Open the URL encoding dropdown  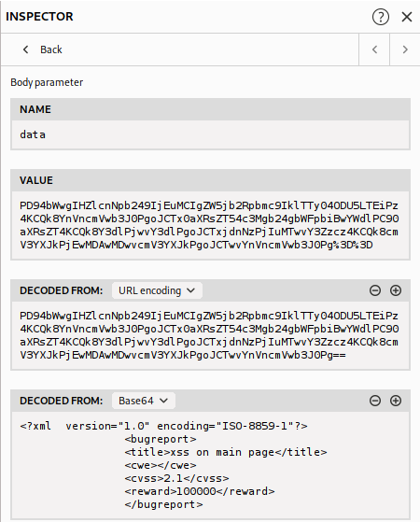coord(157,290)
